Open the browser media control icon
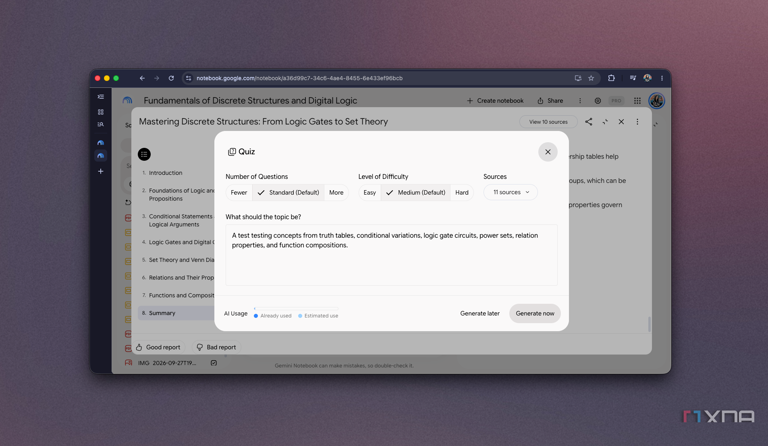The image size is (768, 446). point(633,78)
